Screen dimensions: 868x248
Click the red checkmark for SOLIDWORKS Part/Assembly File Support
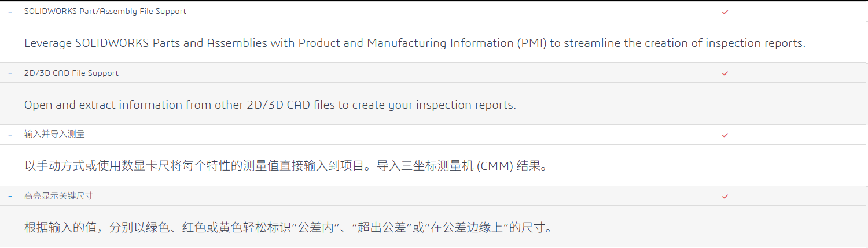pyautogui.click(x=725, y=12)
